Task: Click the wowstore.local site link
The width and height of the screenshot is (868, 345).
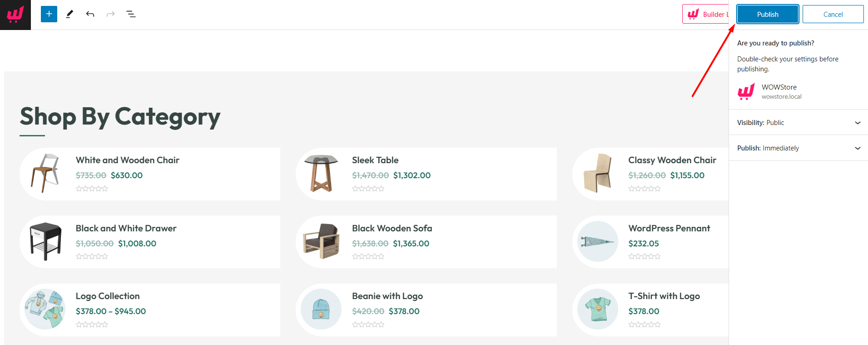Action: pos(782,96)
